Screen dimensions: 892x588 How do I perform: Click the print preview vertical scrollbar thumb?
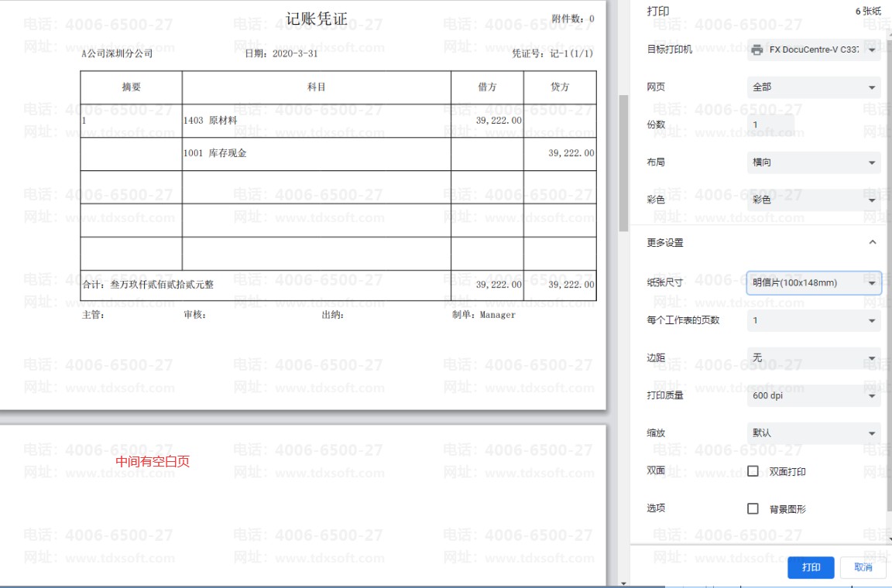pos(623,162)
